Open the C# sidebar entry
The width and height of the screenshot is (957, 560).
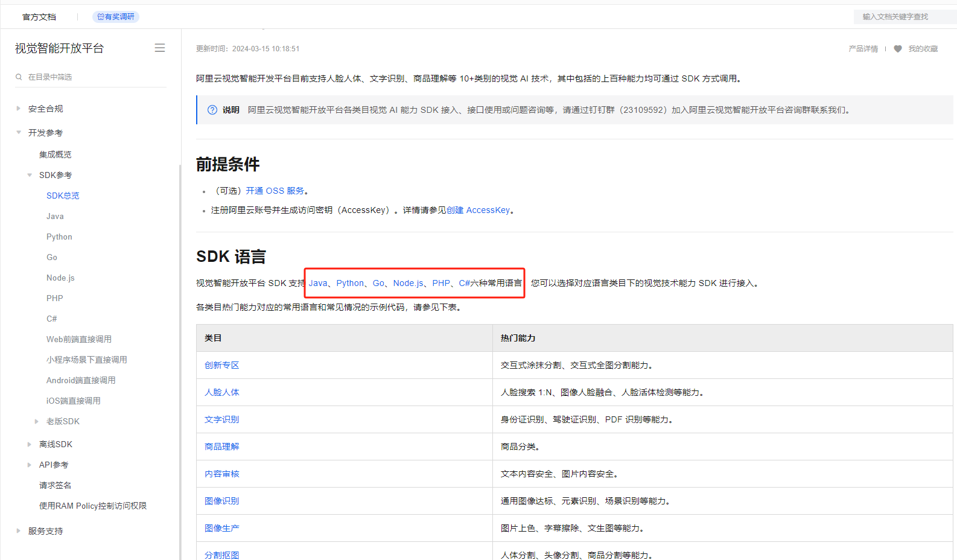tap(52, 319)
